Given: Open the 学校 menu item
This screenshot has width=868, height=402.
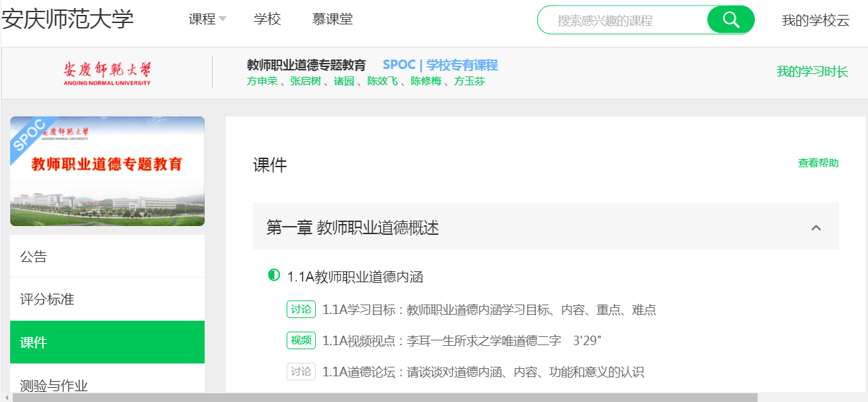Looking at the screenshot, I should point(267,20).
